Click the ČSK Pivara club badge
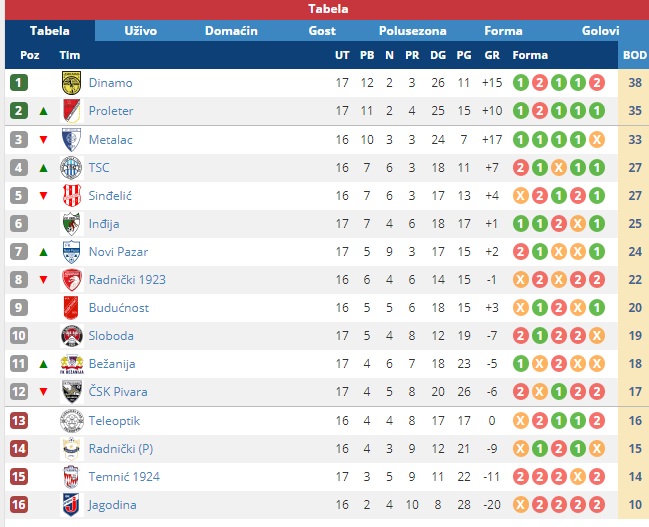 pyautogui.click(x=71, y=392)
